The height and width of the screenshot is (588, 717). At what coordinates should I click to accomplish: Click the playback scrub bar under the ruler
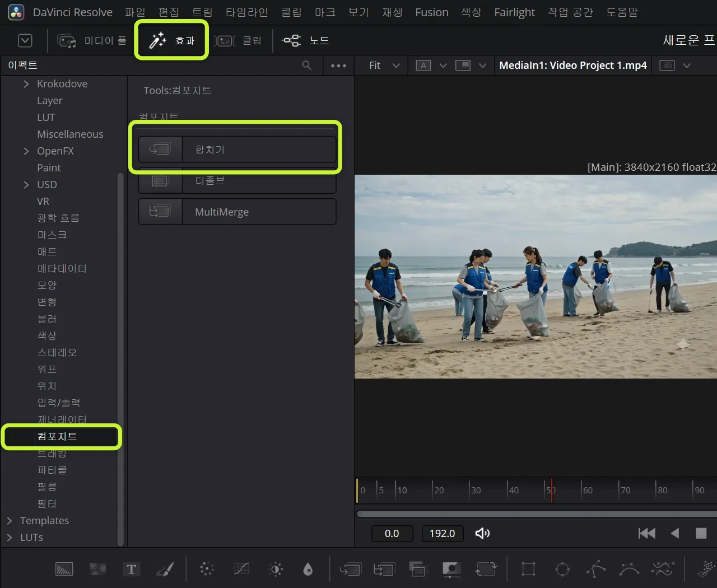537,514
